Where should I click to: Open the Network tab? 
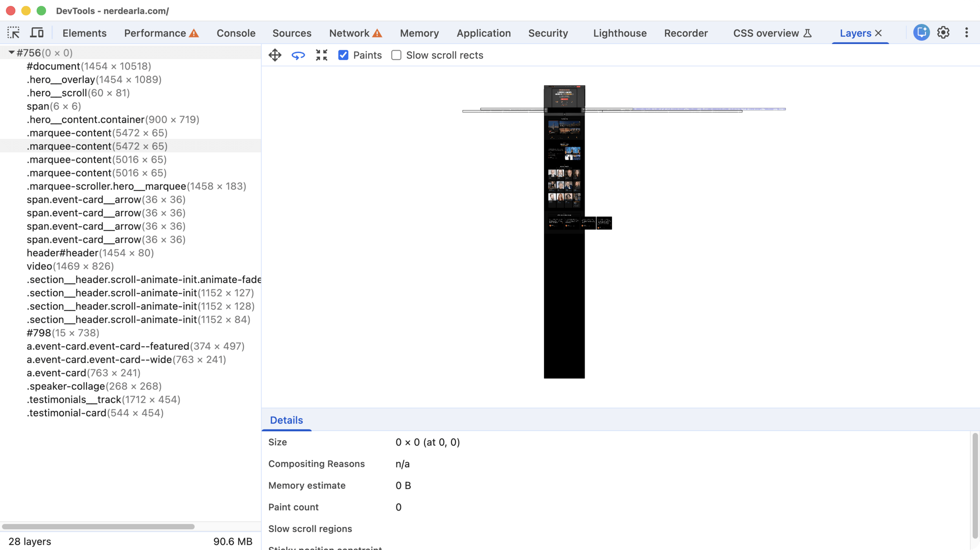pos(349,33)
